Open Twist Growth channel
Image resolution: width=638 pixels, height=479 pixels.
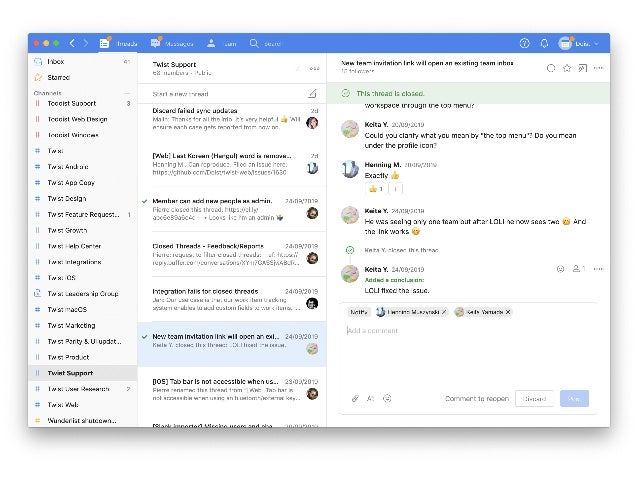83,230
